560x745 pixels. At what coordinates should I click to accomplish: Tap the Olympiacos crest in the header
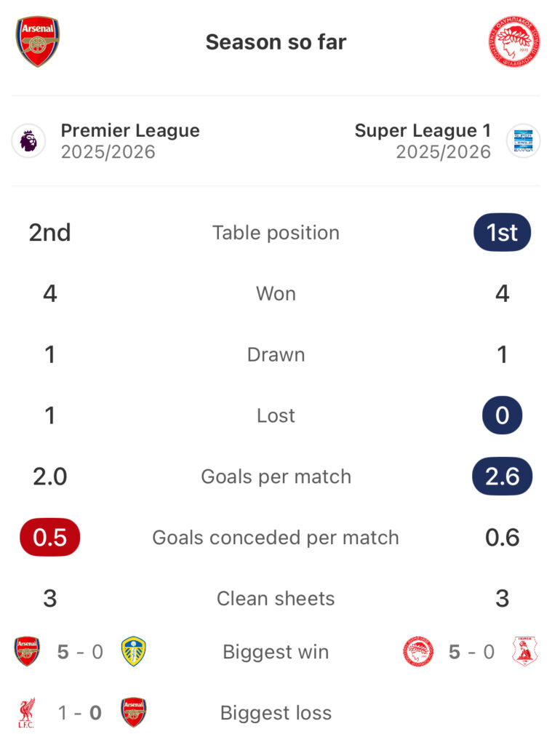pos(513,42)
